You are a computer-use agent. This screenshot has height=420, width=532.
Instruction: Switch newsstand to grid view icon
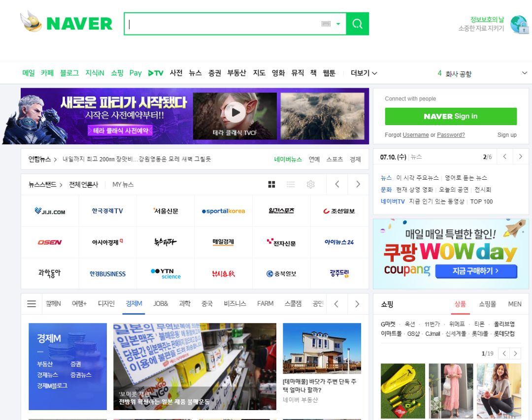click(x=271, y=184)
